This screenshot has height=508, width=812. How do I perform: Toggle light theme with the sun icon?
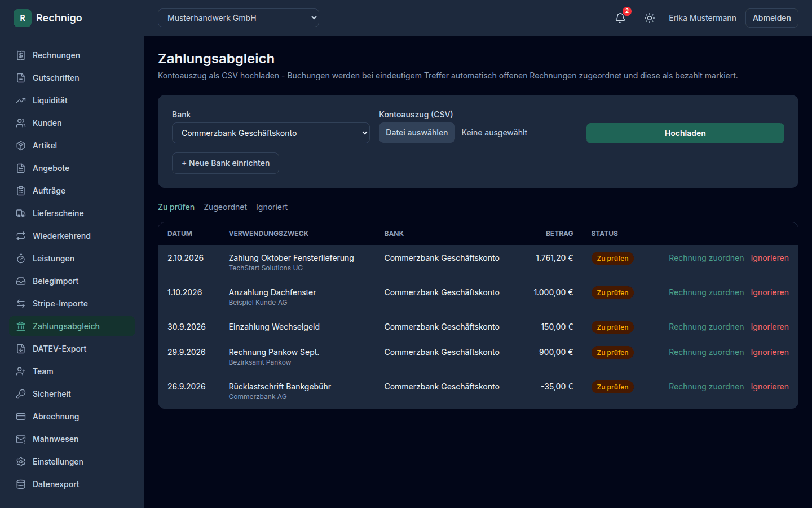650,18
